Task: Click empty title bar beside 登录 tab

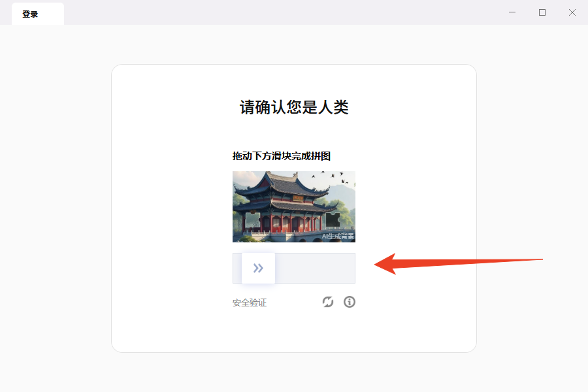Action: pos(281,12)
